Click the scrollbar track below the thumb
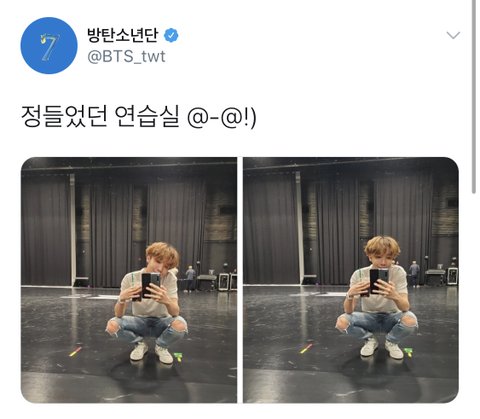This screenshot has width=480, height=419. [x=474, y=300]
